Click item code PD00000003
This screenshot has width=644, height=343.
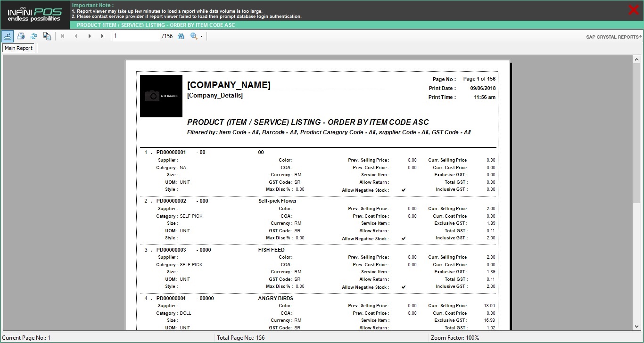(x=171, y=250)
